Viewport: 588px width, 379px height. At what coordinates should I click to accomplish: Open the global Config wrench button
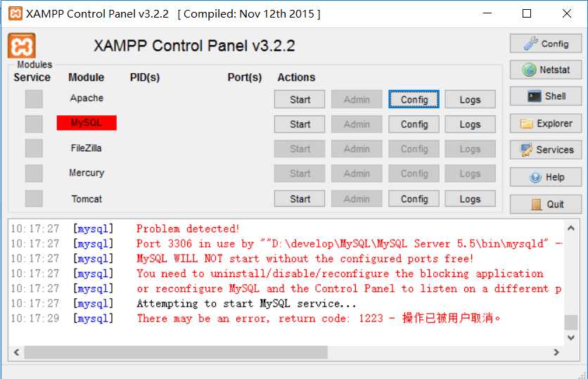click(546, 44)
